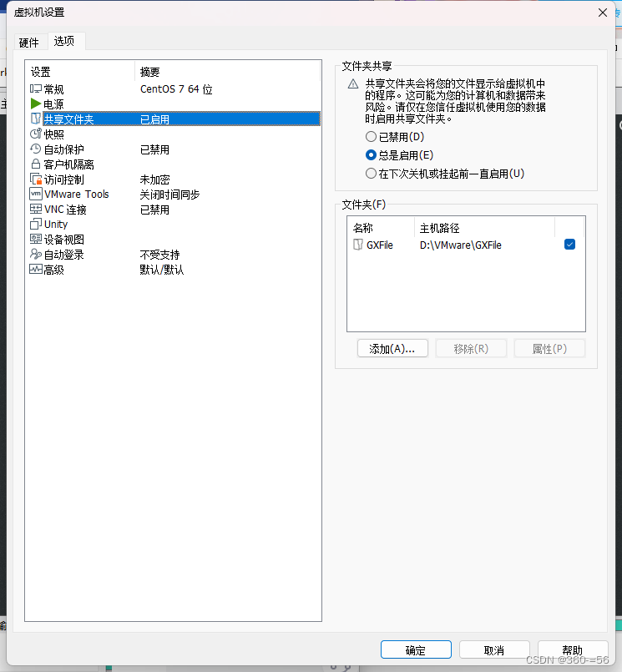The width and height of the screenshot is (622, 672).
Task: Select the 自动保护 row label
Action: [x=64, y=149]
